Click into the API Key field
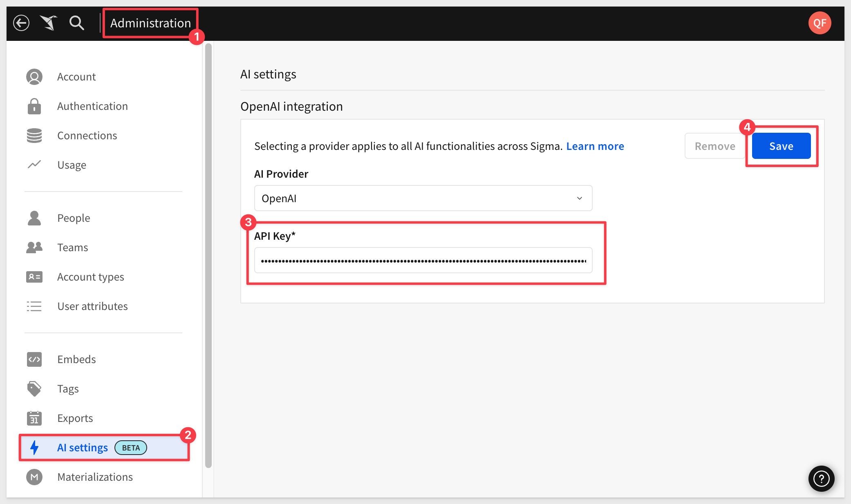This screenshot has width=851, height=504. coord(423,260)
